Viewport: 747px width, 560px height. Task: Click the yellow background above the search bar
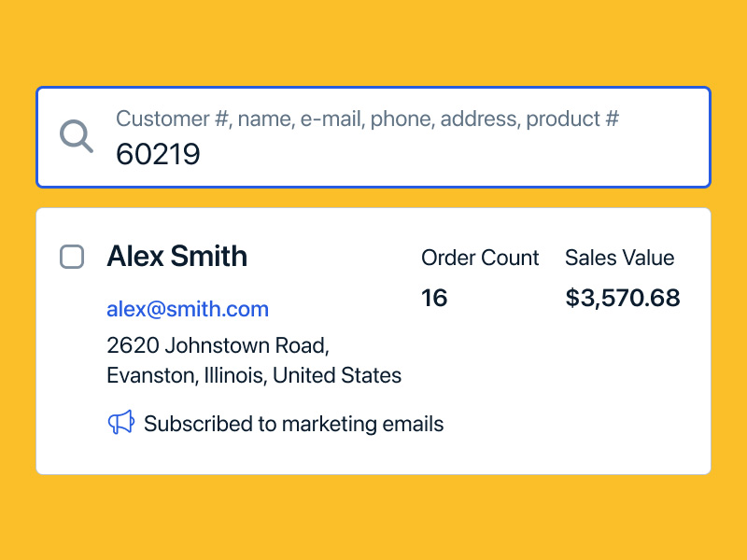pos(373,42)
